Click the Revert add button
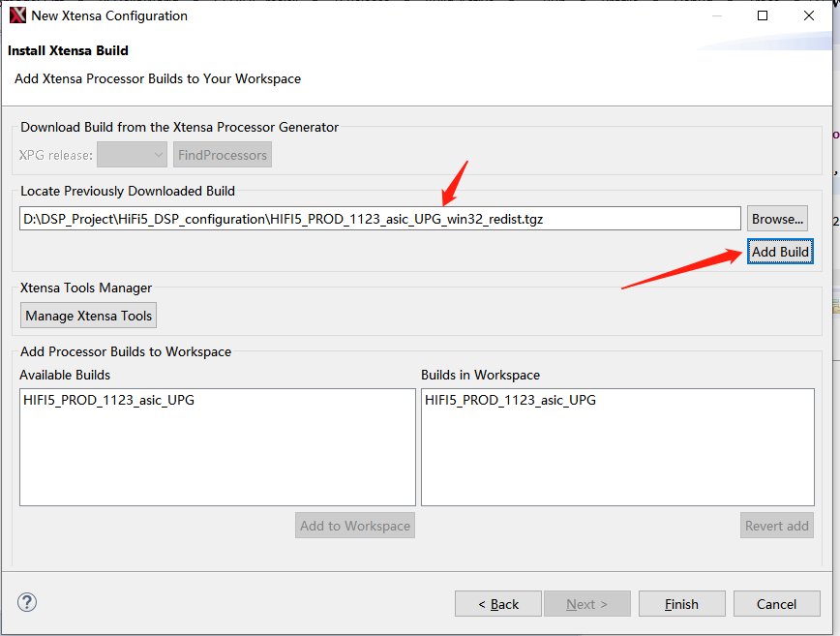Screen dimensions: 840x636 [777, 526]
